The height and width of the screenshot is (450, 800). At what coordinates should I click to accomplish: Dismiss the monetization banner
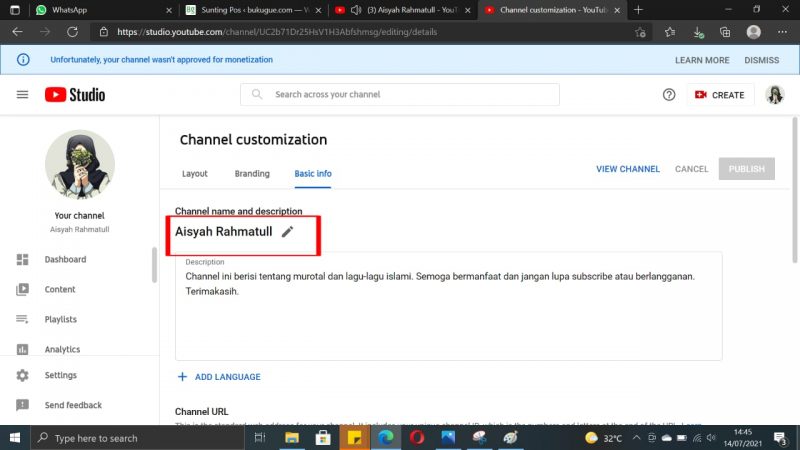761,60
